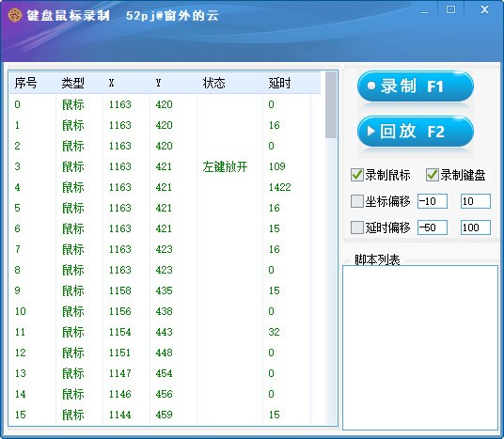504x439 pixels.
Task: Click the record list vertical scrollbar thumb
Action: (331, 105)
